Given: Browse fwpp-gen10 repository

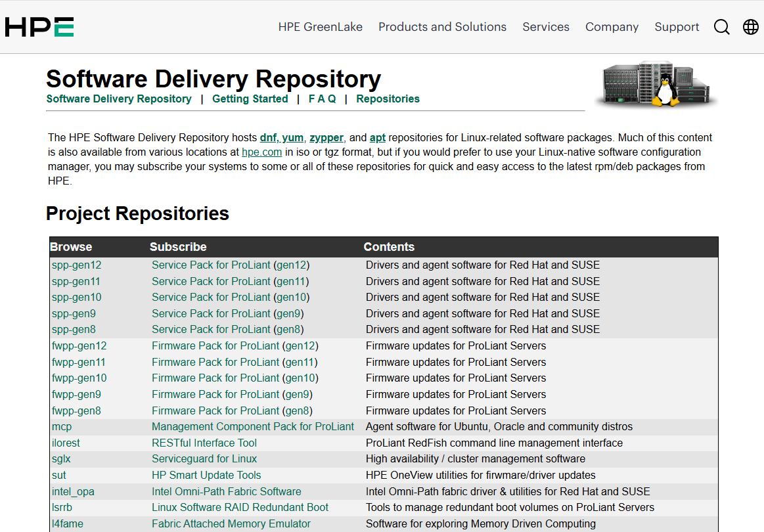Looking at the screenshot, I should pos(79,378).
